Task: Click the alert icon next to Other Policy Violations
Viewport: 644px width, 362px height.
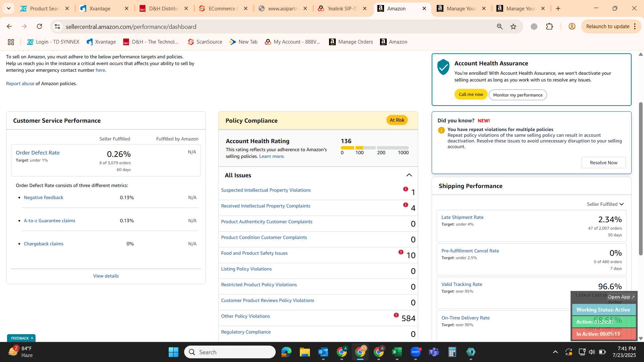Action: pyautogui.click(x=396, y=315)
